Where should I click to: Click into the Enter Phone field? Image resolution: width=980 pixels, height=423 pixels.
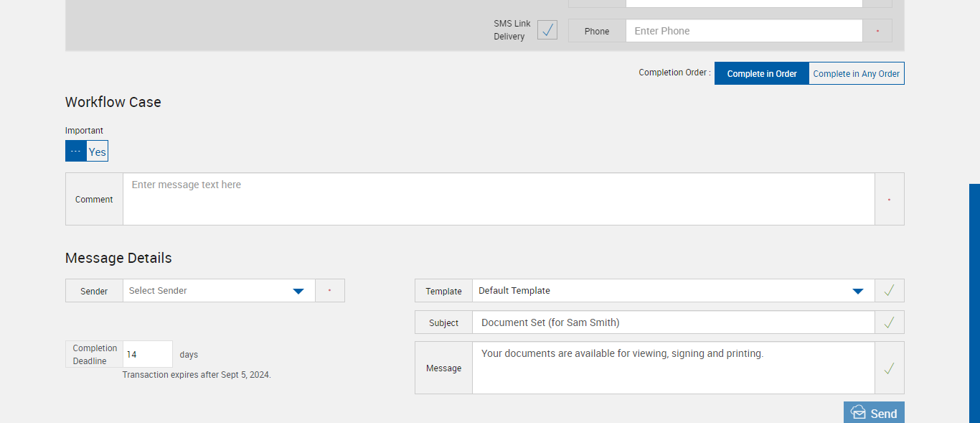743,31
